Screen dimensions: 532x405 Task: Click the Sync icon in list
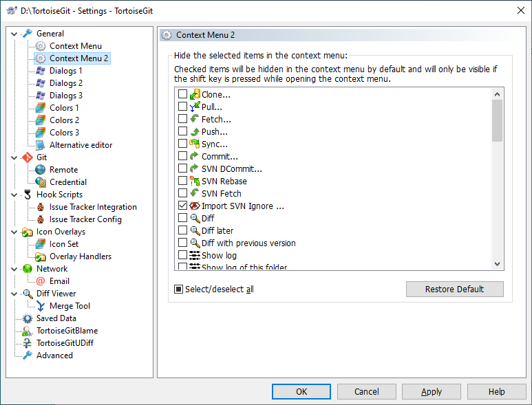(x=195, y=144)
